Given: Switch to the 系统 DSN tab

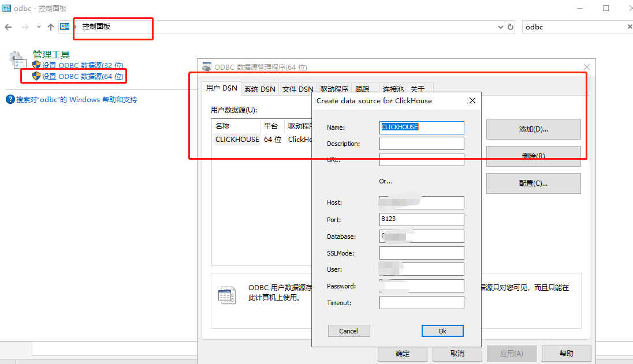Looking at the screenshot, I should (259, 89).
